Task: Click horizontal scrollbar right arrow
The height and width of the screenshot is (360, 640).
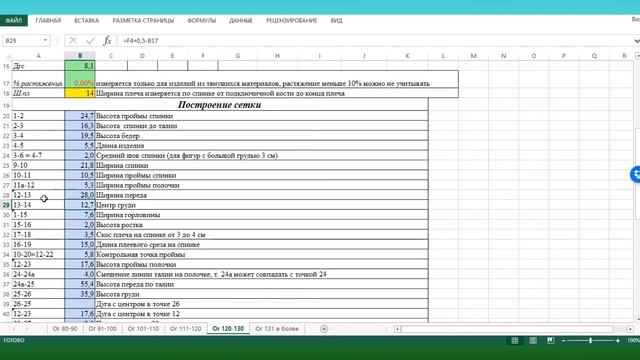Action: [630, 329]
